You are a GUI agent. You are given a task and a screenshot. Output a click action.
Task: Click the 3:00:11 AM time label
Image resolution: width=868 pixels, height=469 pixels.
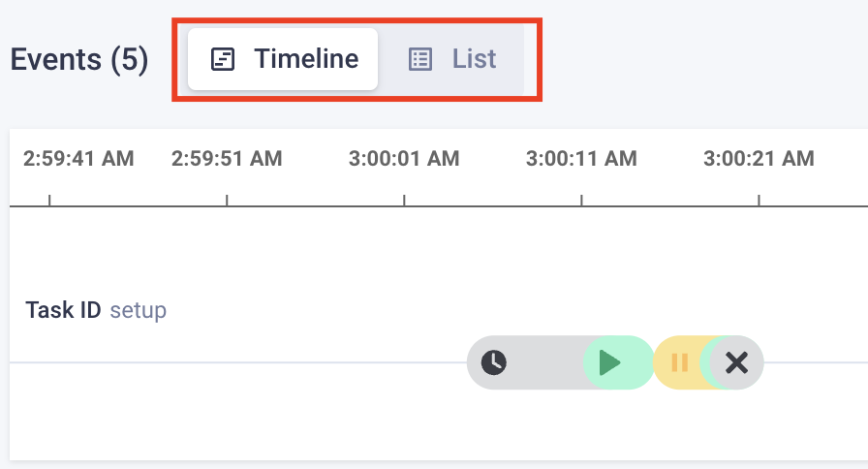581,158
